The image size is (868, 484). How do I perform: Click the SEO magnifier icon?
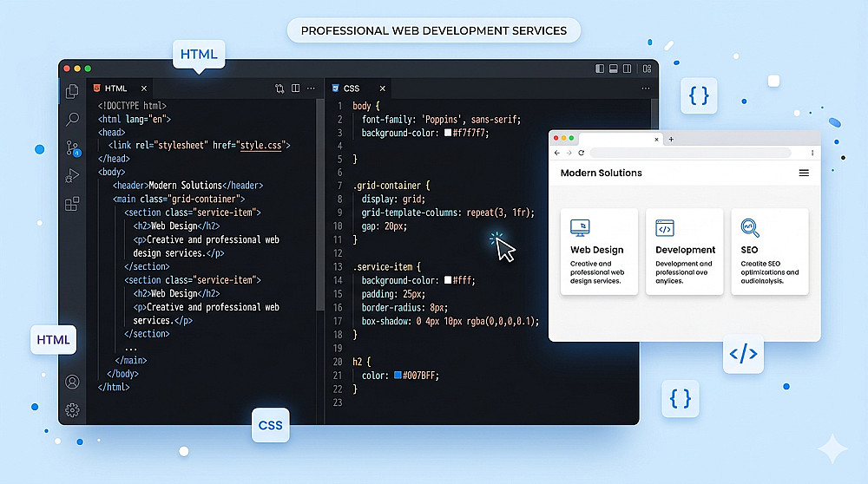click(x=750, y=228)
